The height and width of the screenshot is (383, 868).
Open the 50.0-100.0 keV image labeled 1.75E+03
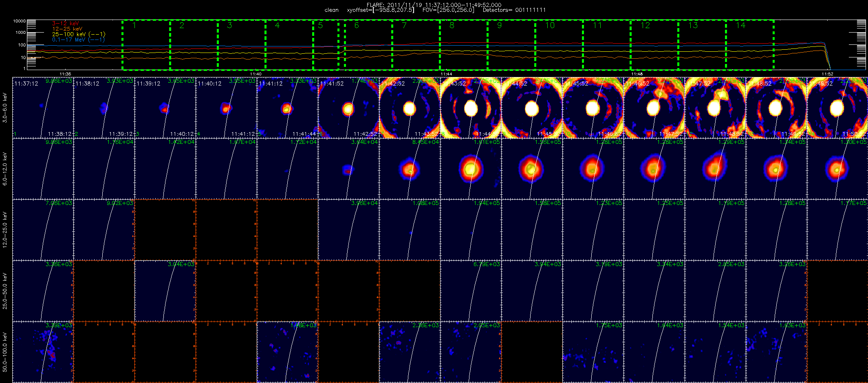[593, 352]
